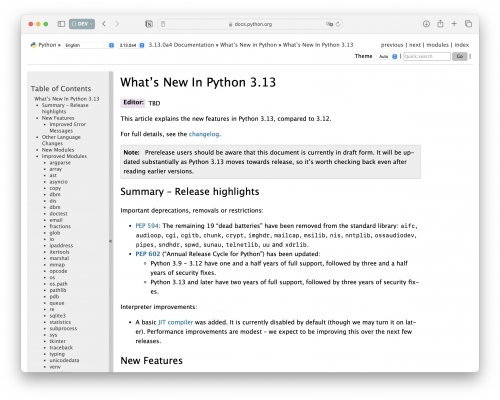
Task: Jump to Improved Modules in contents
Action: coord(64,156)
